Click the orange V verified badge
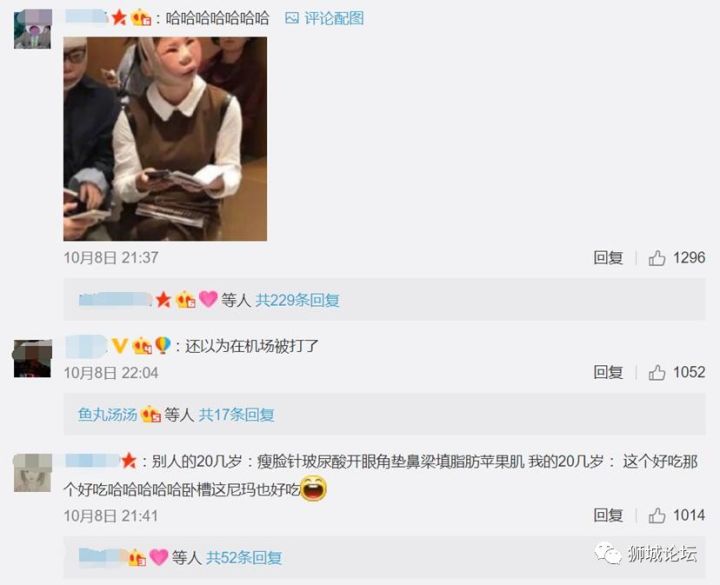720x585 pixels. tap(120, 345)
